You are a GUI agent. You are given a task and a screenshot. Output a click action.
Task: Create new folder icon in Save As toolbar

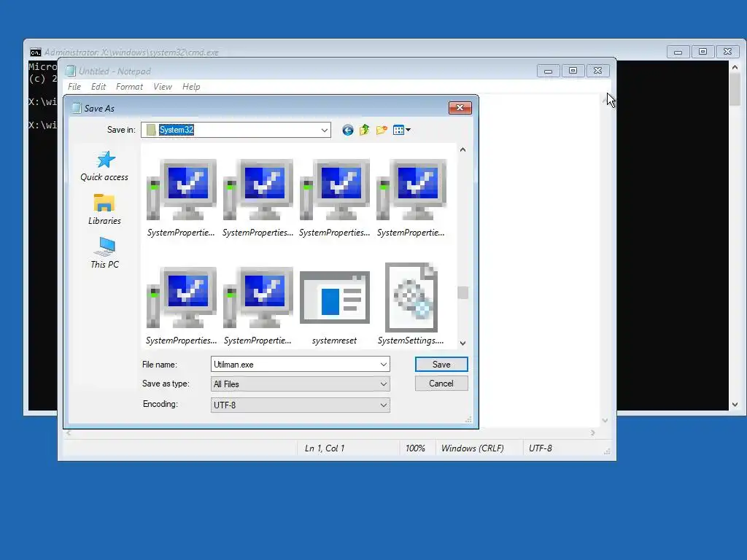382,130
